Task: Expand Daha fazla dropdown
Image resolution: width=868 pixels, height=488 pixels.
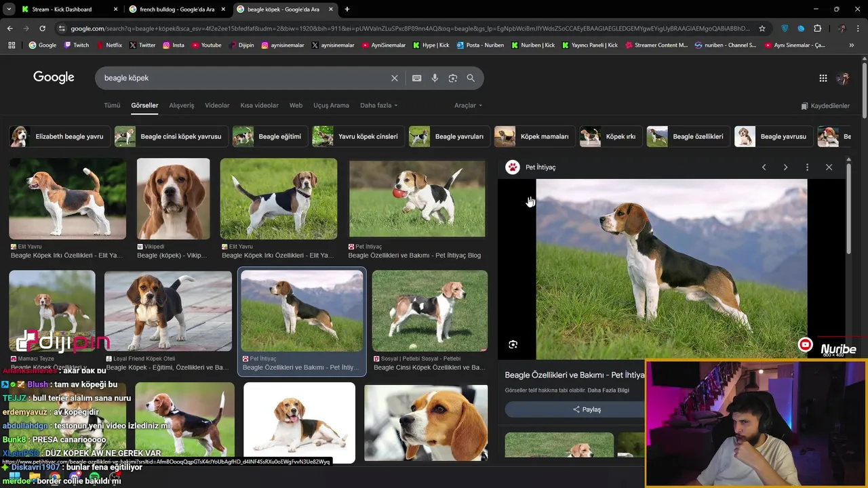Action: point(378,106)
